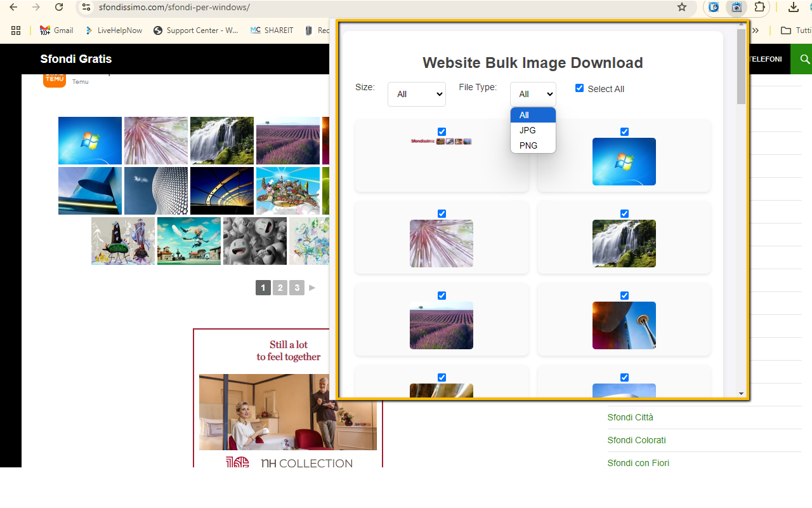The width and height of the screenshot is (812, 508).
Task: Uncheck the Select All checkbox
Action: point(579,88)
